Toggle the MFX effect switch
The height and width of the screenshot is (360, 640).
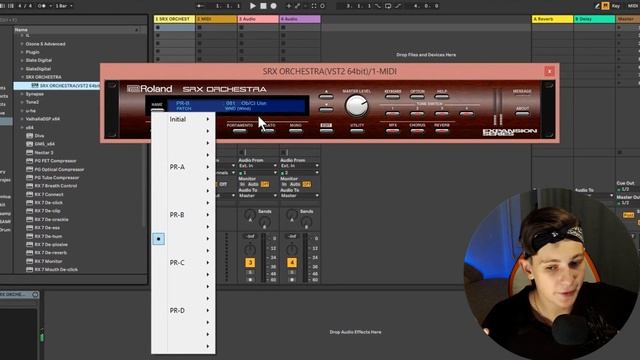pos(392,131)
